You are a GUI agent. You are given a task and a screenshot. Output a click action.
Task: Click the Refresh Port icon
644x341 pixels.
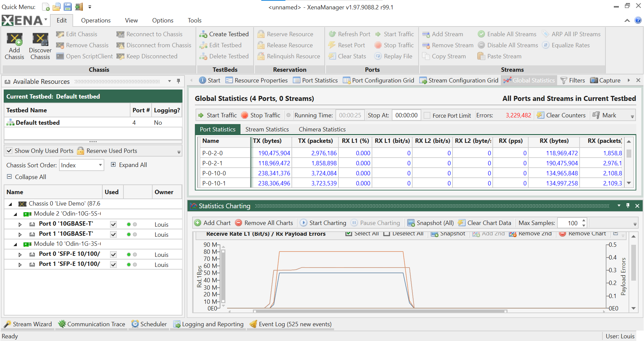coord(332,34)
